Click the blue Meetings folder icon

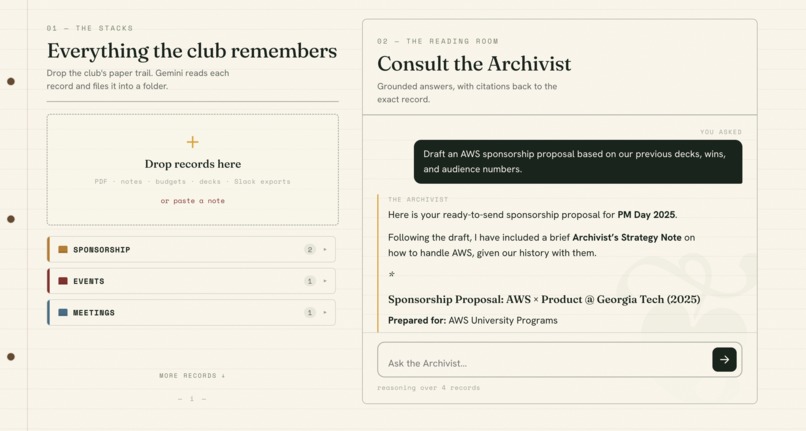click(x=63, y=312)
